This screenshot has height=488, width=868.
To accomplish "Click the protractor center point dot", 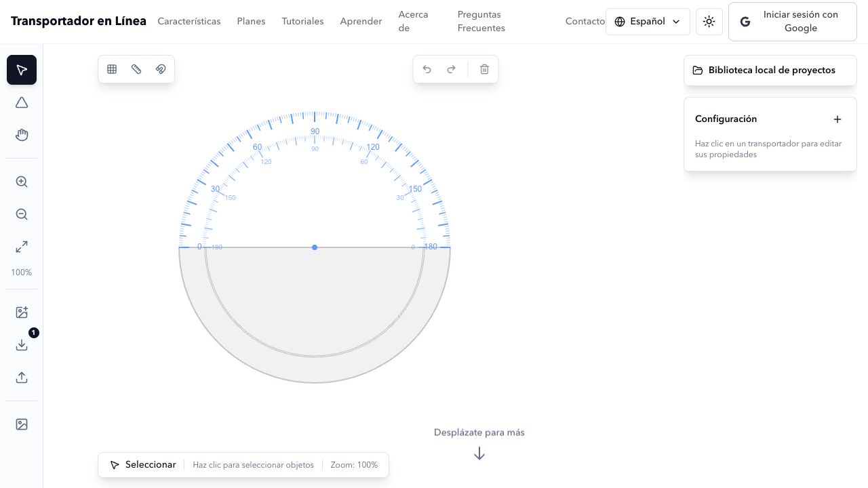I will click(315, 247).
